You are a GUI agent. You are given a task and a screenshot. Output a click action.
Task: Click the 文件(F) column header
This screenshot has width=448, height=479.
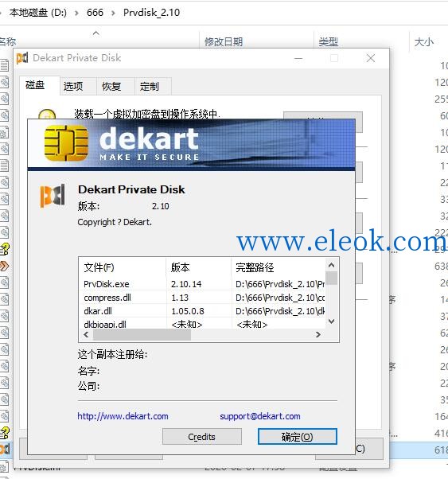click(x=123, y=267)
